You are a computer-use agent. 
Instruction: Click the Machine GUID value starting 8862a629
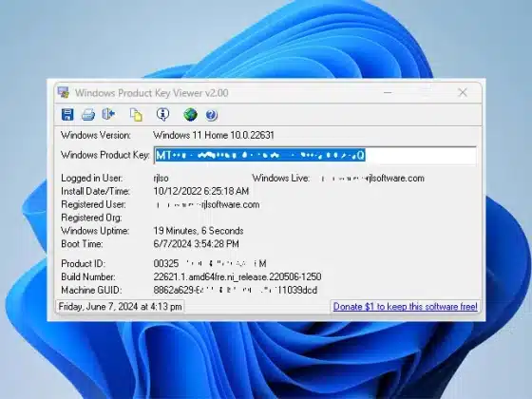click(x=236, y=291)
